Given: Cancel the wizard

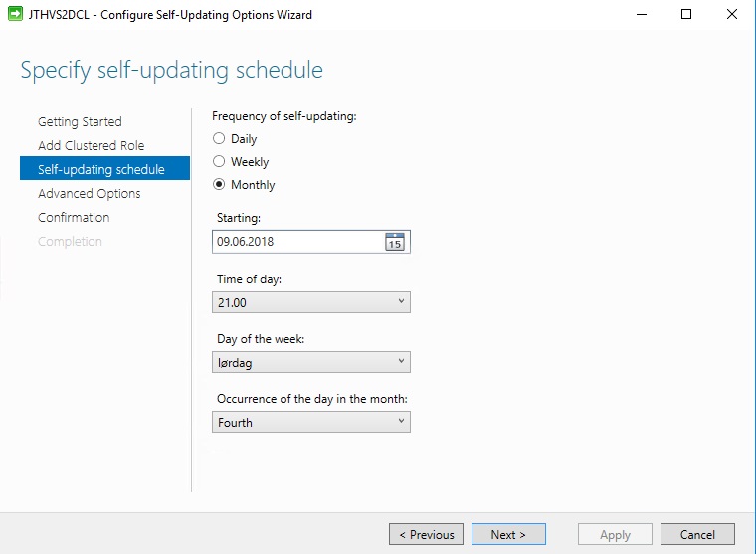Looking at the screenshot, I should (697, 534).
